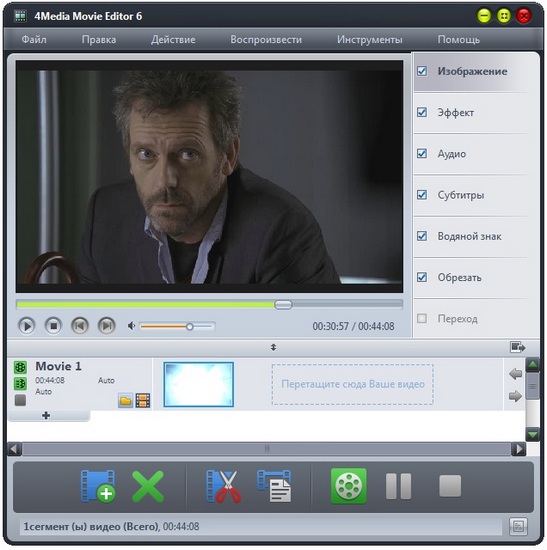The image size is (547, 550).
Task: Click the timeline scroll down arrow
Action: pos(533,435)
